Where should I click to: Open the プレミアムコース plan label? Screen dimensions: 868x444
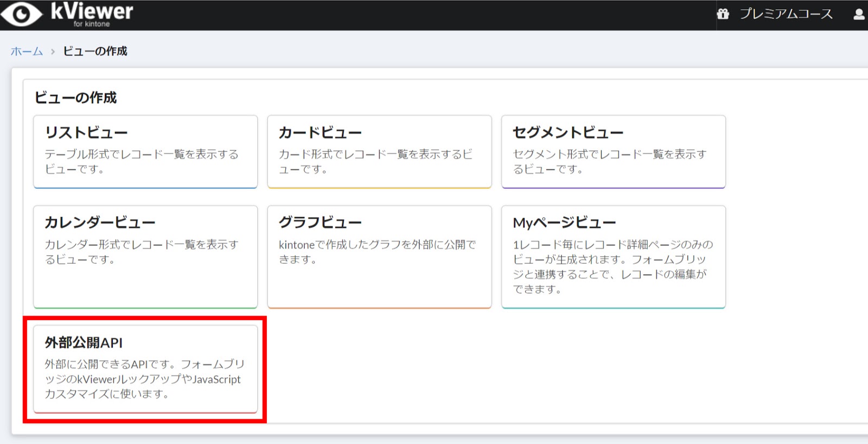(x=786, y=14)
